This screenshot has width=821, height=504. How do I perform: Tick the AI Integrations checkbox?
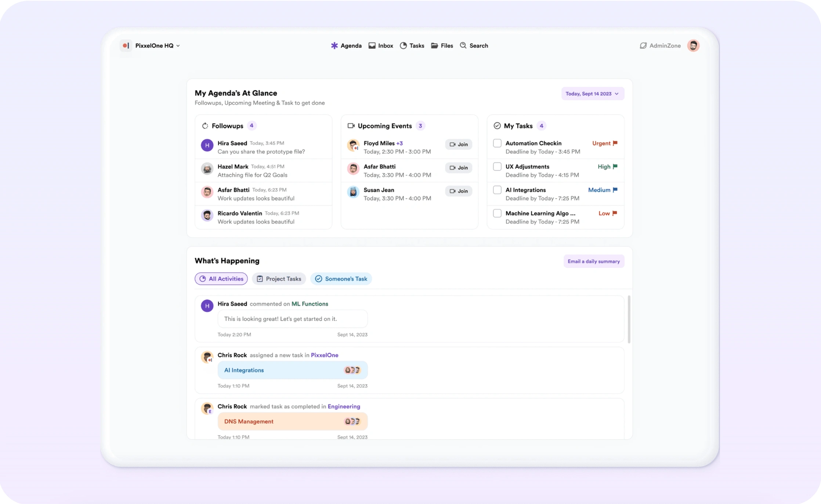pos(497,190)
